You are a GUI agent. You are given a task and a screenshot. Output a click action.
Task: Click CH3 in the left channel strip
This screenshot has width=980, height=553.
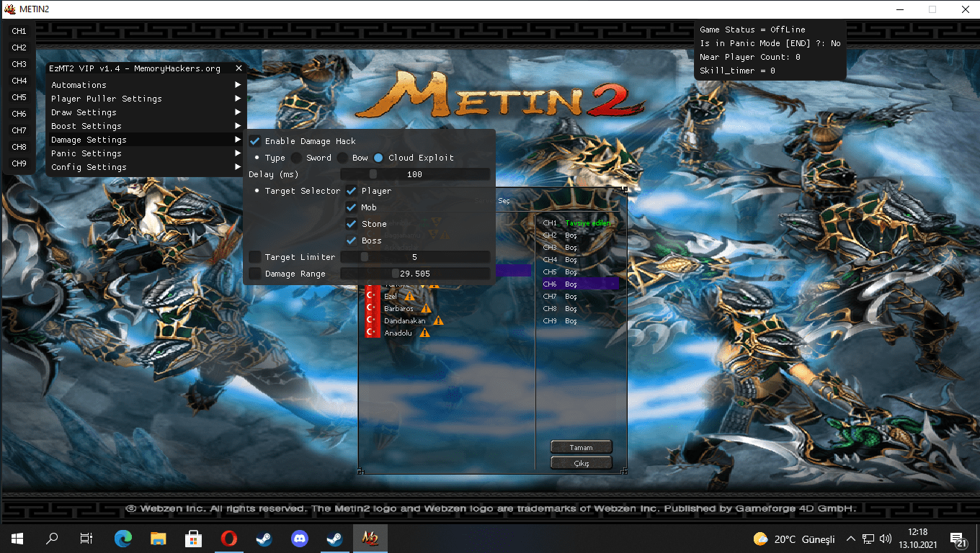pos(19,64)
